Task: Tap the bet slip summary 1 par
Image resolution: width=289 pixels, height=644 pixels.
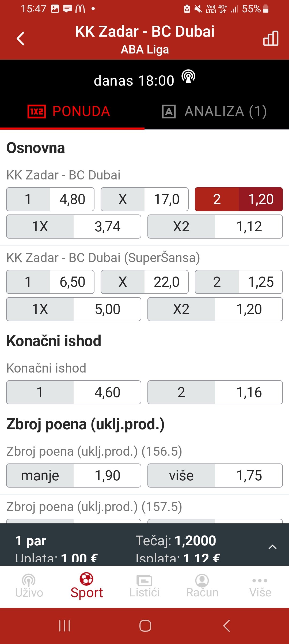Action: pyautogui.click(x=31, y=541)
